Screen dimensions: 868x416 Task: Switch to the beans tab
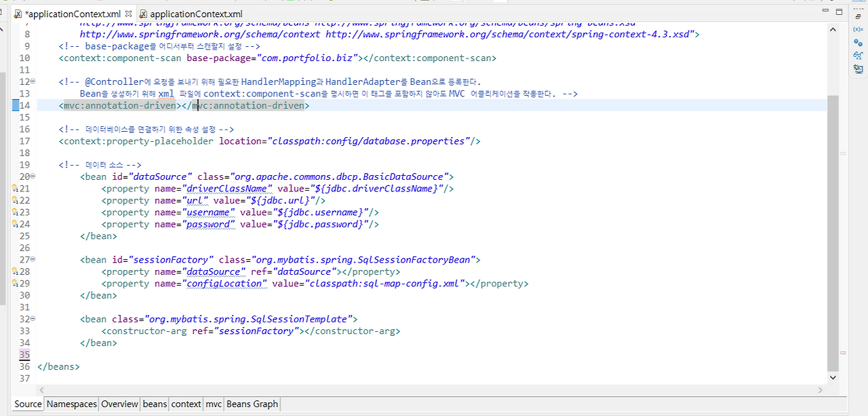[155, 404]
